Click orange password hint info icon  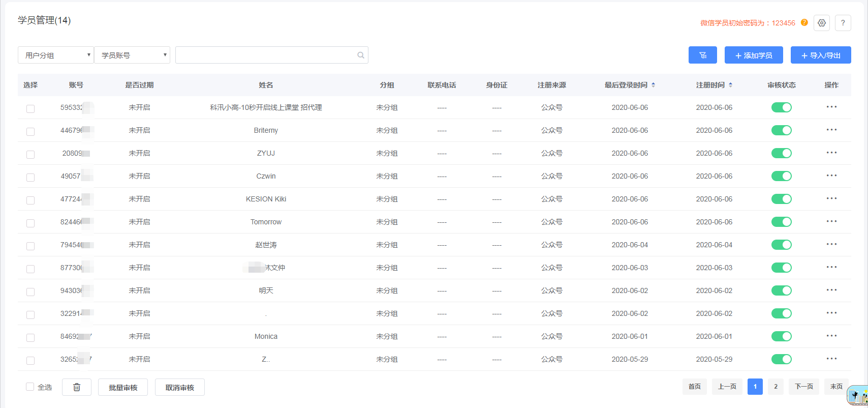[804, 22]
